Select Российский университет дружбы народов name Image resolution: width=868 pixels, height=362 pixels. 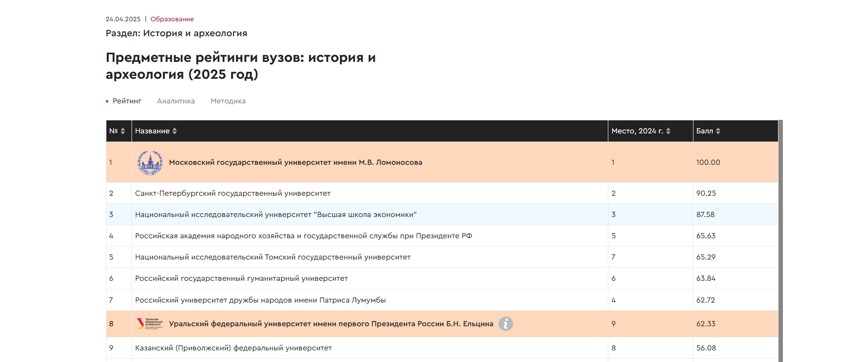(x=260, y=300)
